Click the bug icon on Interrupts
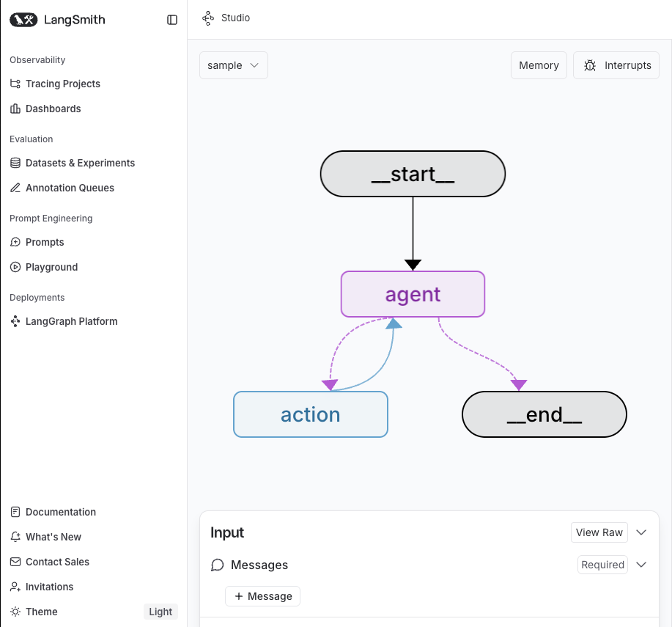Screen dimensions: 672x627 coord(590,65)
